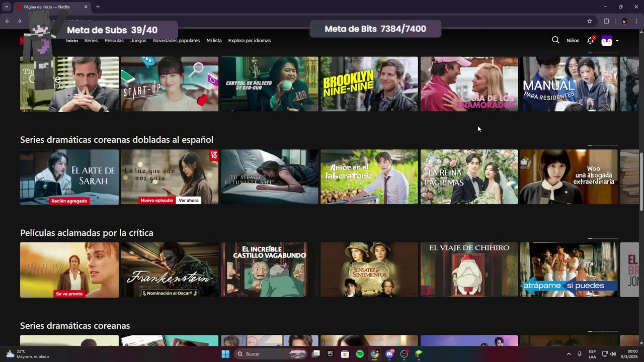Viewport: 644px width, 362px height.
Task: Open Microsoft Store from the taskbar
Action: [345, 354]
